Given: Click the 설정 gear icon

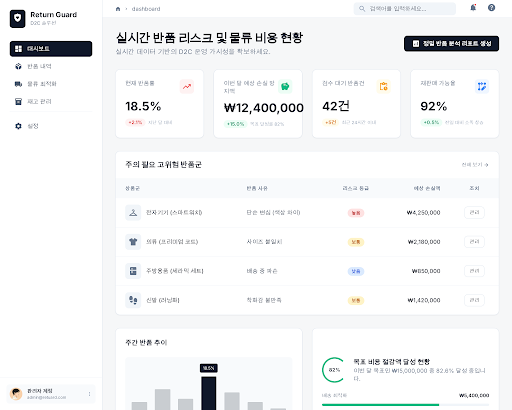Looking at the screenshot, I should click(18, 126).
